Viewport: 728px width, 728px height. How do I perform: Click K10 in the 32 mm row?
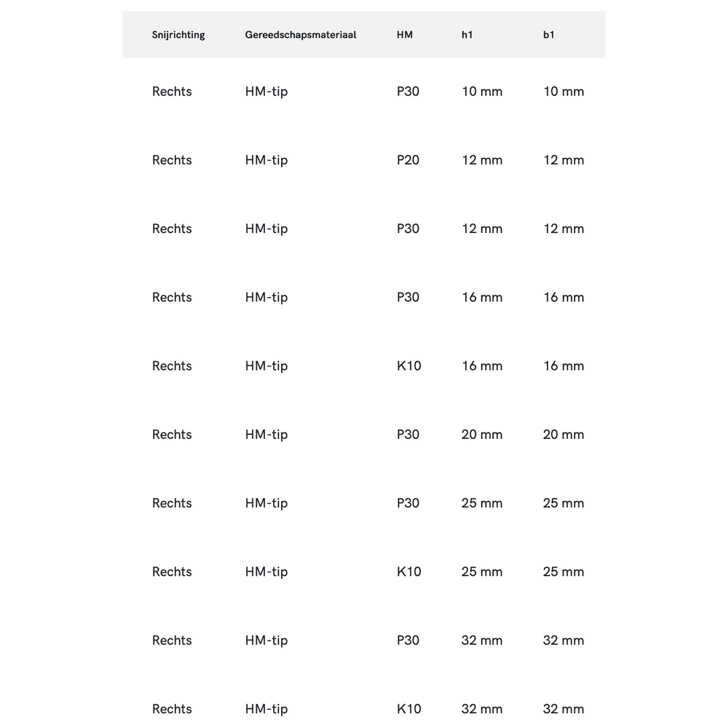pos(409,709)
